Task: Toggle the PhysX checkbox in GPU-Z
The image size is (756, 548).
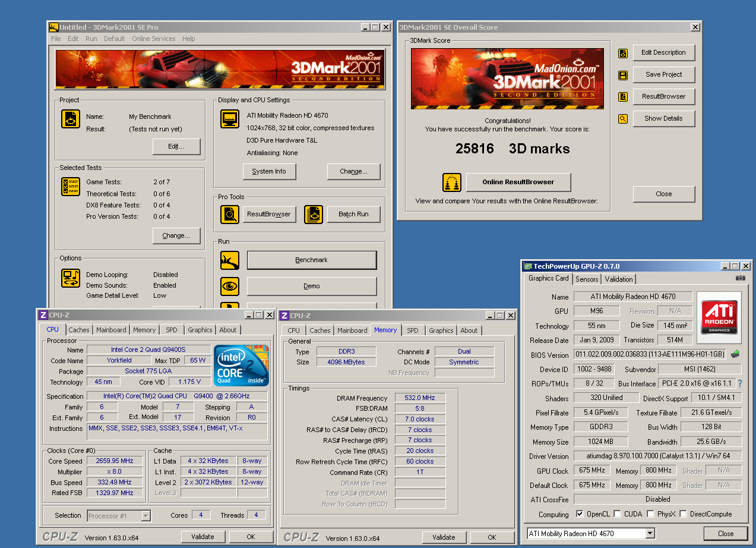Action: (x=651, y=514)
